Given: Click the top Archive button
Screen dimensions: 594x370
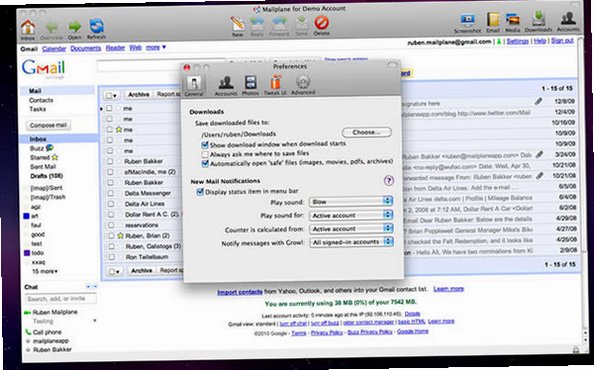Looking at the screenshot, I should (138, 94).
